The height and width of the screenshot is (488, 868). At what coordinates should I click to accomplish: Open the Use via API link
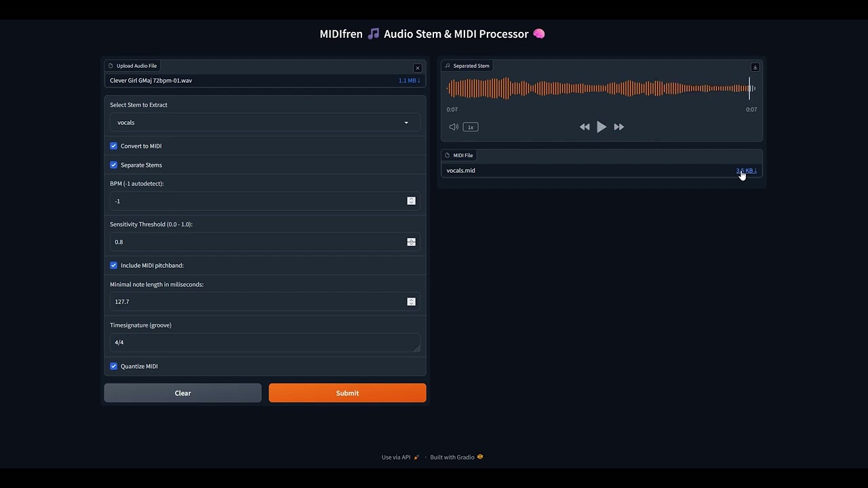pyautogui.click(x=401, y=457)
